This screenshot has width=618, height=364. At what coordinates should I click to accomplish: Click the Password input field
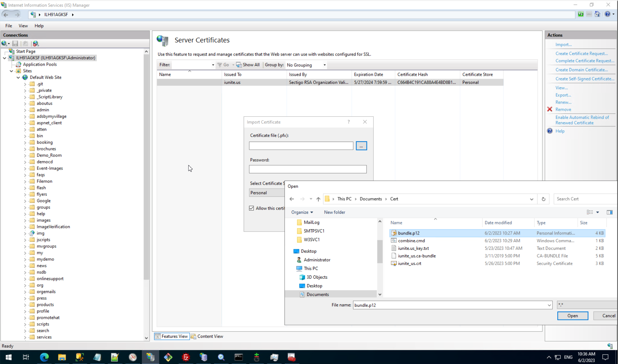coord(308,169)
